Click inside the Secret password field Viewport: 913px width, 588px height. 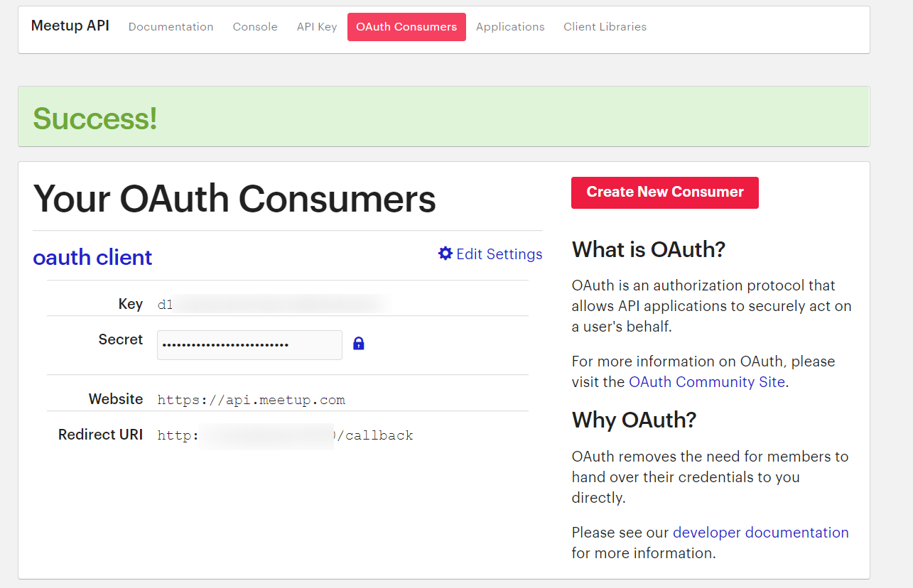[249, 345]
